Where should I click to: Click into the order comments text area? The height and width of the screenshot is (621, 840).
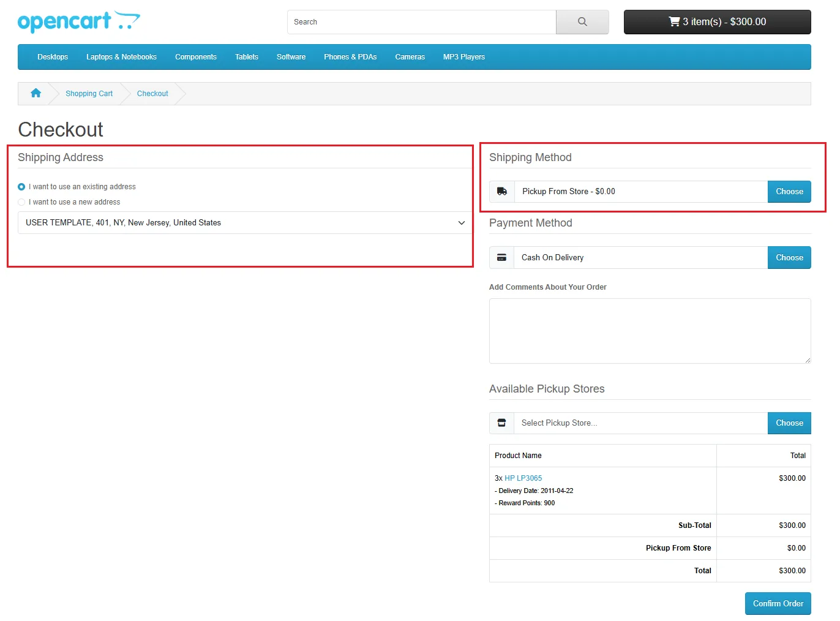(650, 331)
